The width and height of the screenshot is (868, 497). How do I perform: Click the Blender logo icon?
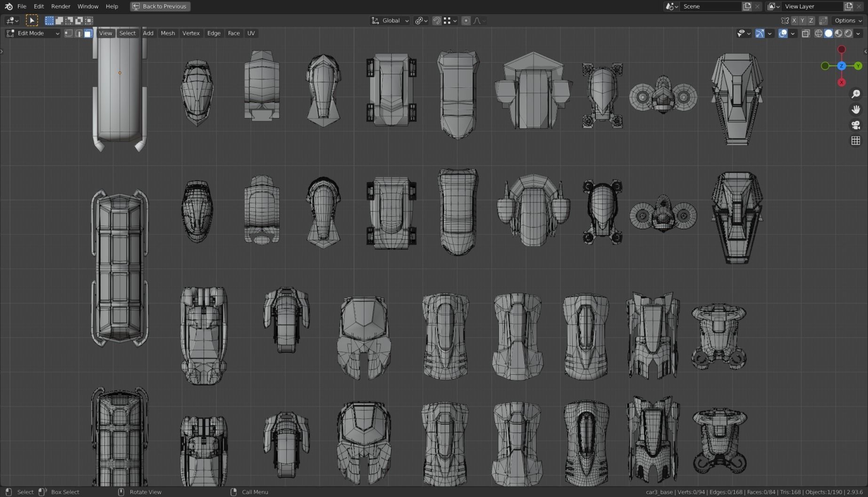pyautogui.click(x=8, y=7)
